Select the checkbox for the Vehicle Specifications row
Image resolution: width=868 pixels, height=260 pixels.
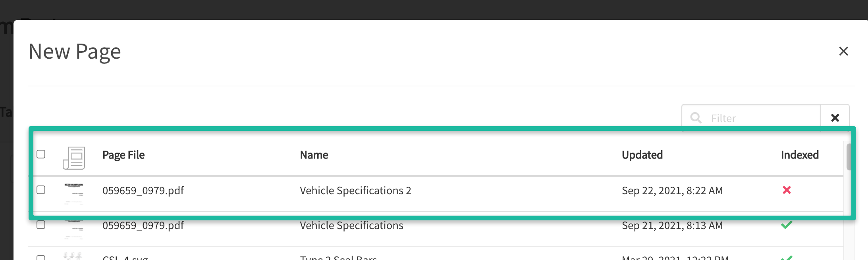point(41,225)
